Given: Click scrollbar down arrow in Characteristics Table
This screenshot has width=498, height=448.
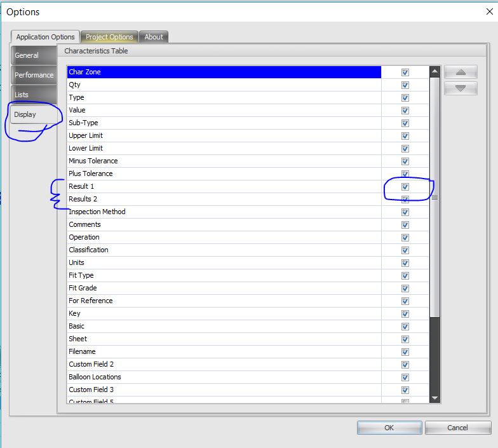Looking at the screenshot, I should (x=434, y=398).
